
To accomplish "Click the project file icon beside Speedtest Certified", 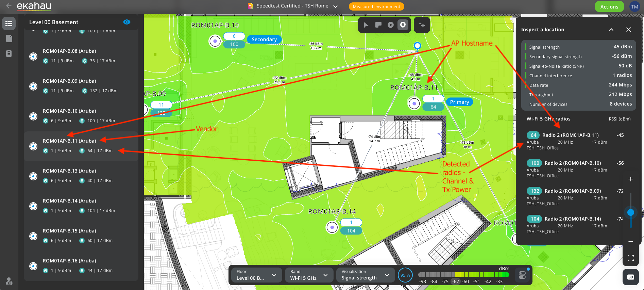I will tap(250, 6).
